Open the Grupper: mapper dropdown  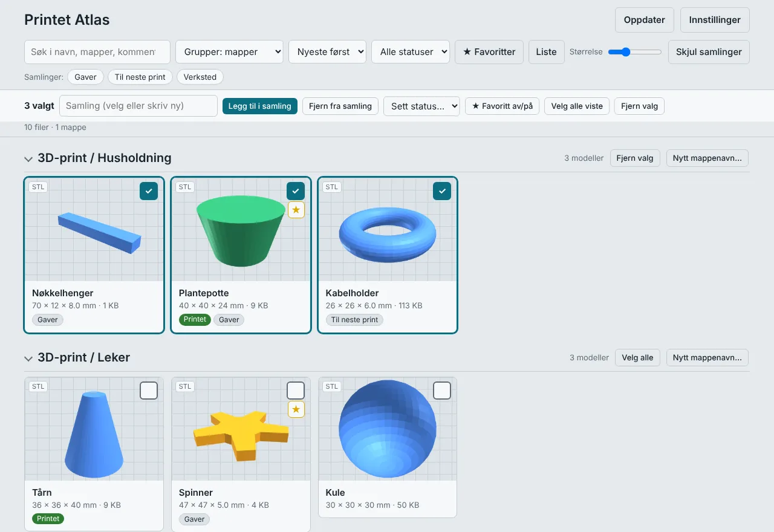pos(229,52)
